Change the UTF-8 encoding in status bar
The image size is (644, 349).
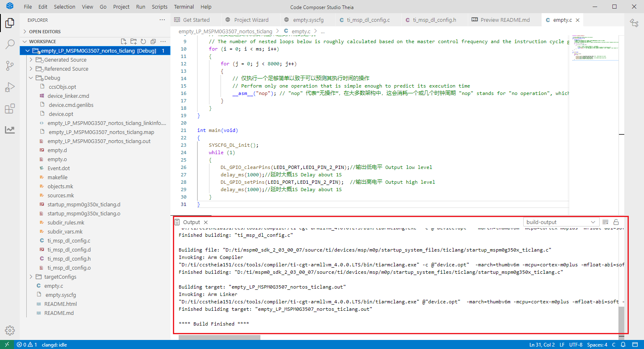[x=576, y=344]
